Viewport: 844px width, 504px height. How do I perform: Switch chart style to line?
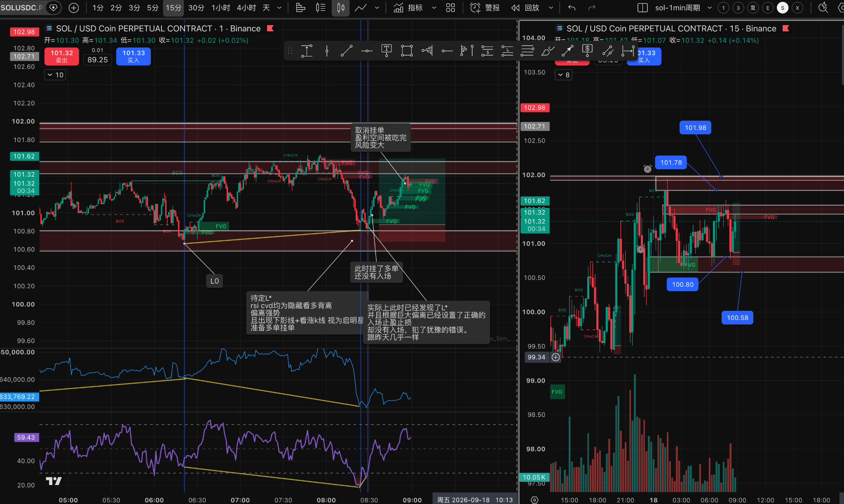click(x=361, y=8)
